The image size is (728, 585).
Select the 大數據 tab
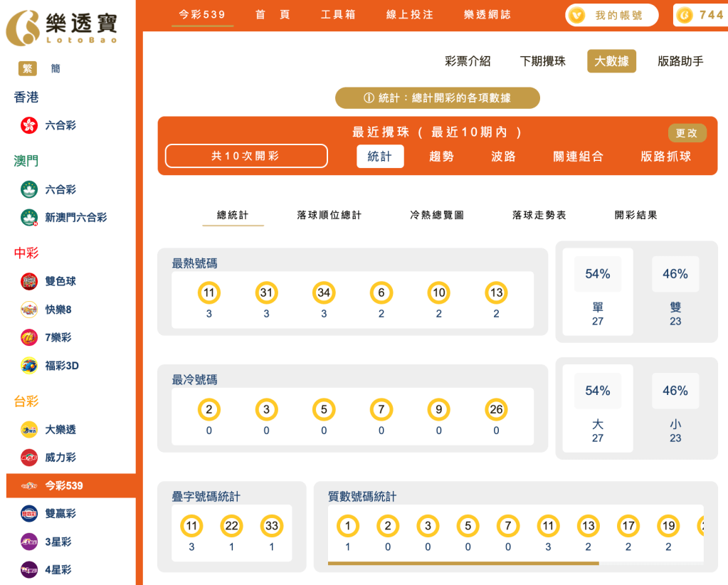coord(611,61)
